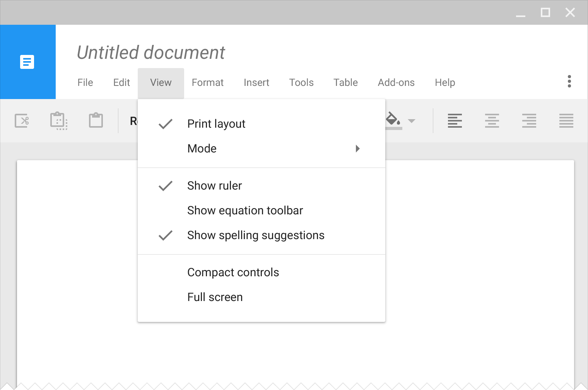
Task: Toggle Show ruler option
Action: tap(262, 186)
